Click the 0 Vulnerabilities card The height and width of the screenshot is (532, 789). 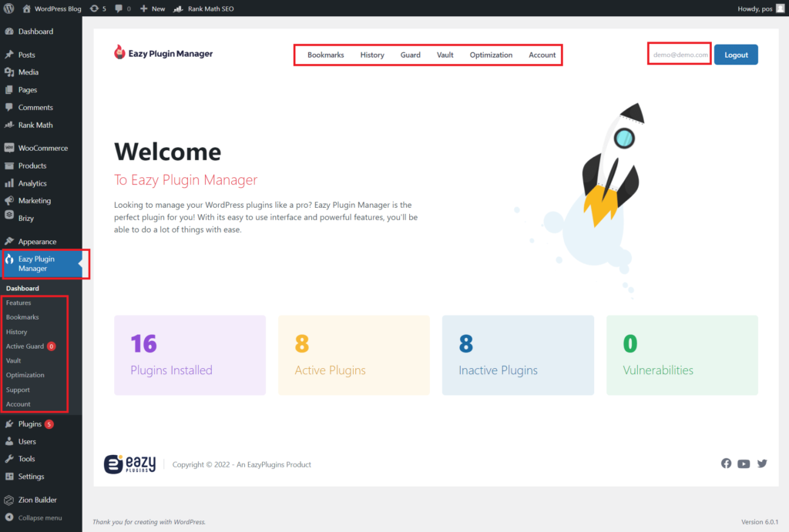coord(682,355)
